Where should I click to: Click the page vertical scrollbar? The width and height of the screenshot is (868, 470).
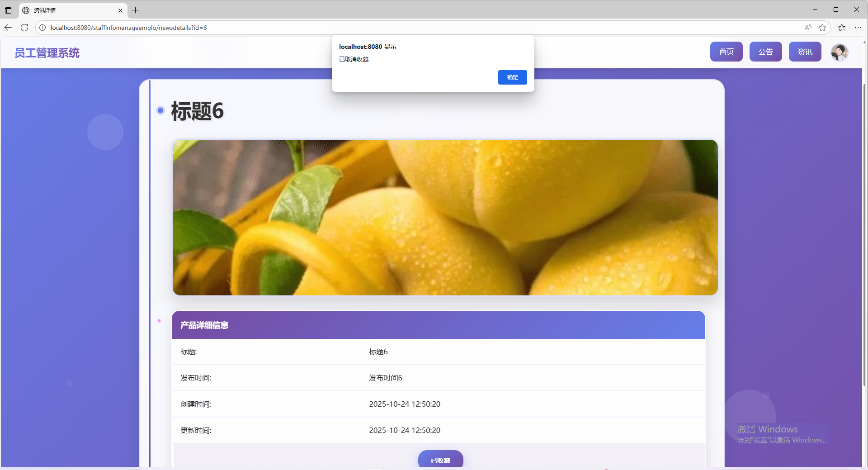point(864,235)
